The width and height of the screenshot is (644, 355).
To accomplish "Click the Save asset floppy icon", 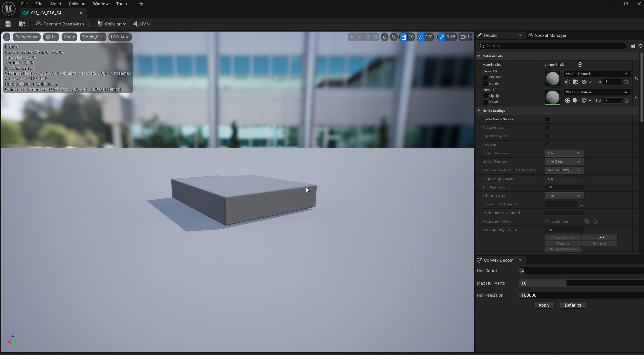I will coord(8,24).
